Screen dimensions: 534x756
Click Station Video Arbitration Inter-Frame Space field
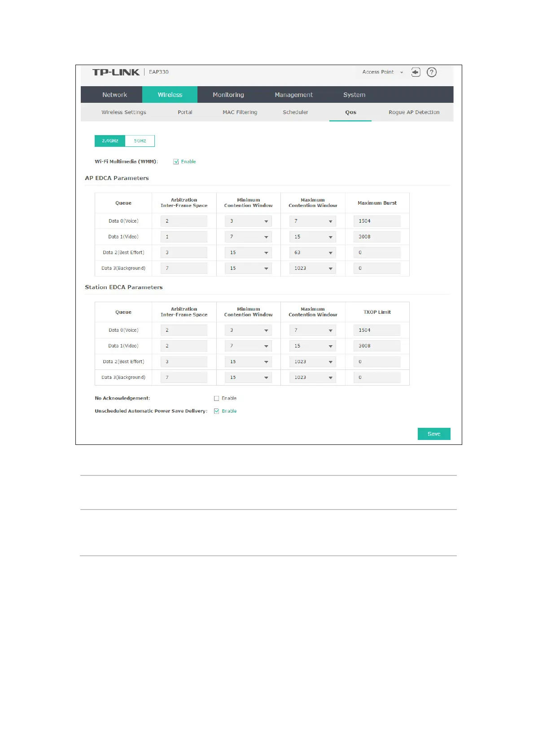coord(184,346)
